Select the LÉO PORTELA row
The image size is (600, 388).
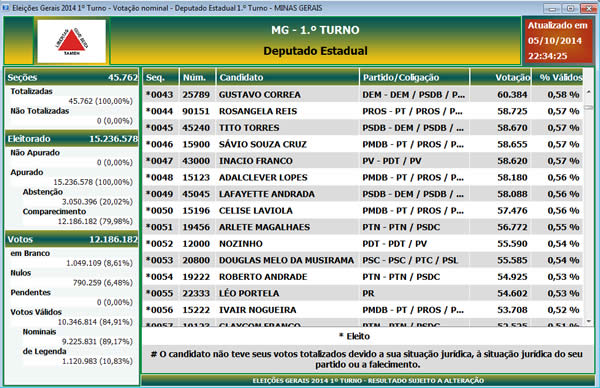coord(363,293)
